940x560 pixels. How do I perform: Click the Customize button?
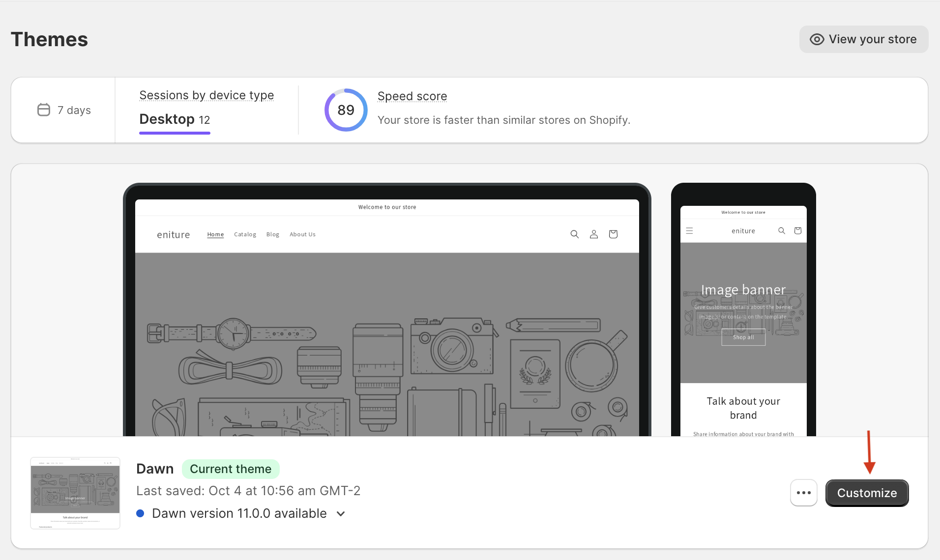click(x=867, y=493)
